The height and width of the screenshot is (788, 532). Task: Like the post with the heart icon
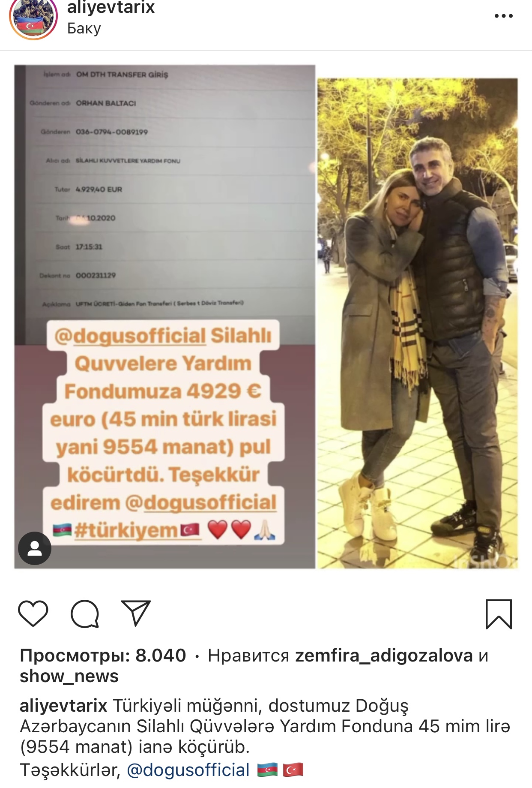[x=33, y=614]
